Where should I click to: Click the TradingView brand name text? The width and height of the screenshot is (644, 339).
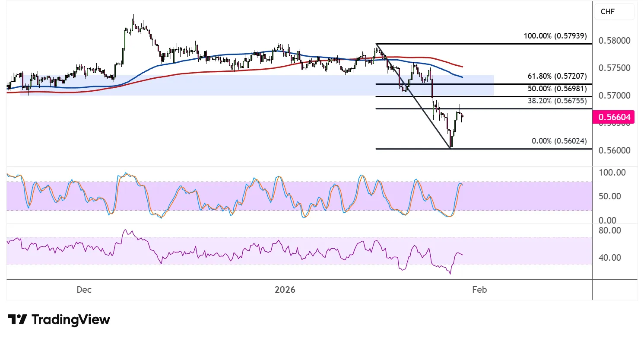click(71, 320)
